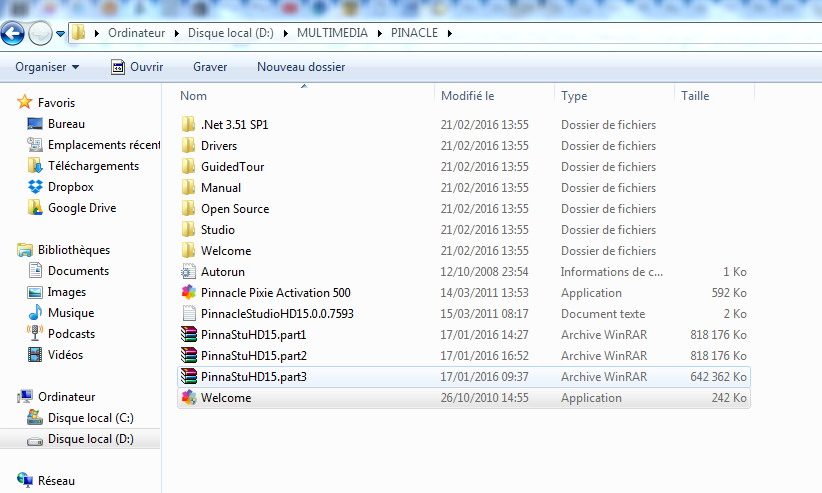Select PINACLE in the address path
Viewport: 822px width, 493px height.
click(414, 33)
